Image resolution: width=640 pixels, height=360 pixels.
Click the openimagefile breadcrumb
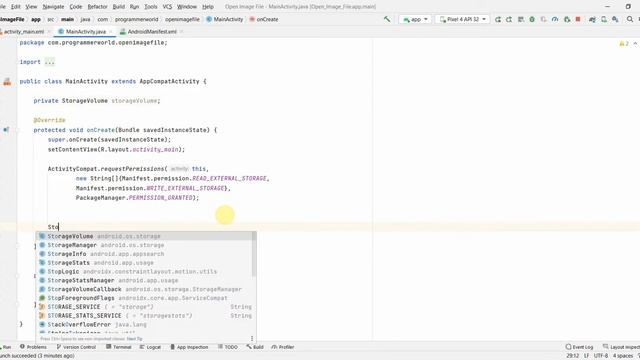coord(182,19)
